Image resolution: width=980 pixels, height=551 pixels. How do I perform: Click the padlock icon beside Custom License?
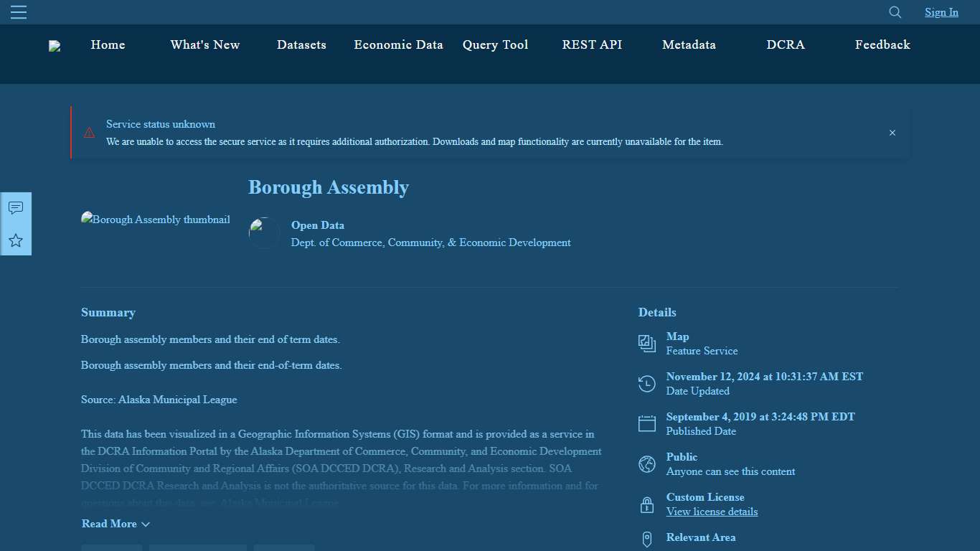[x=646, y=504]
